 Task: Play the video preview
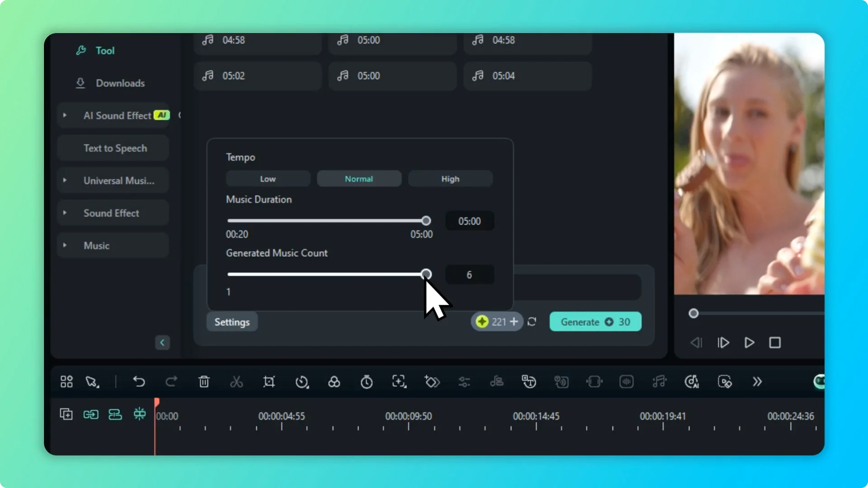(x=749, y=343)
